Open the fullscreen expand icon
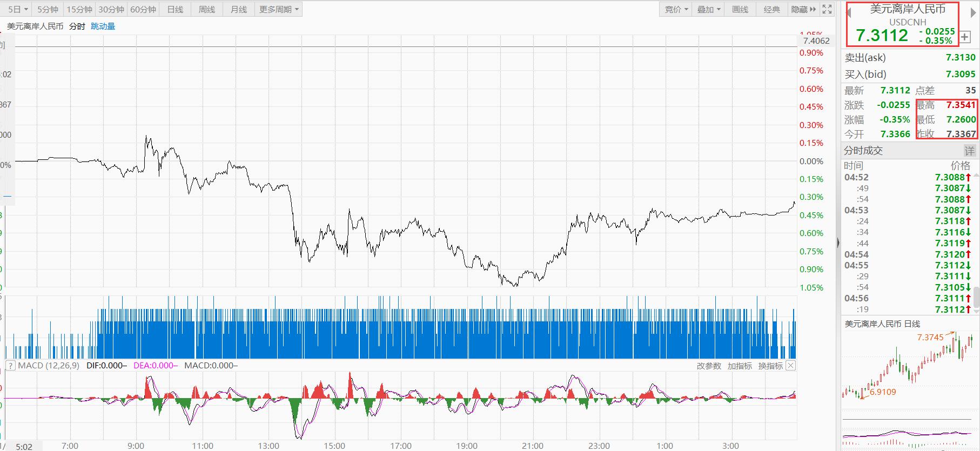Image resolution: width=980 pixels, height=451 pixels. 827,9
